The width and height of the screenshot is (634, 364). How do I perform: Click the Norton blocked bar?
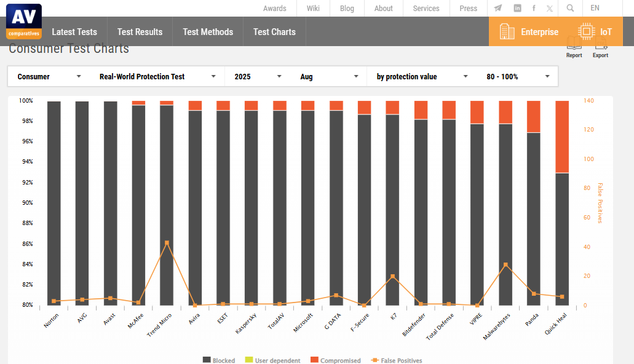click(53, 203)
